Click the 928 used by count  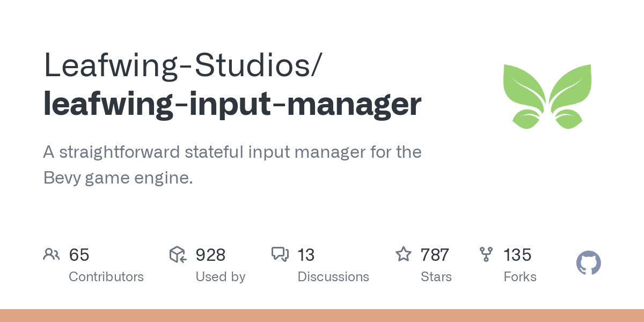(210, 255)
